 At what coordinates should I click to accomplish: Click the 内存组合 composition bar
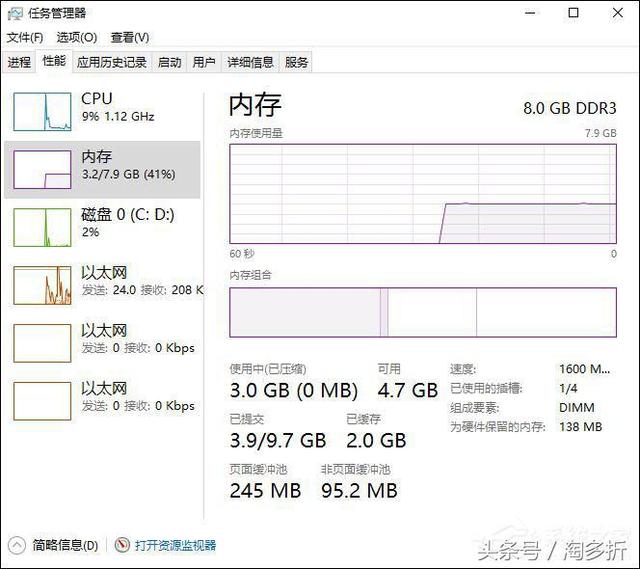pos(423,312)
